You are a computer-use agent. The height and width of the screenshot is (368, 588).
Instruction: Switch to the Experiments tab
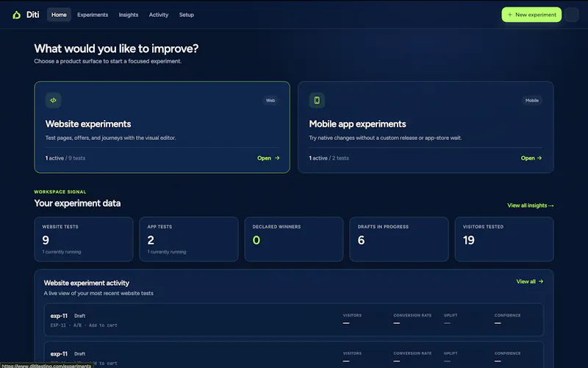click(x=93, y=15)
